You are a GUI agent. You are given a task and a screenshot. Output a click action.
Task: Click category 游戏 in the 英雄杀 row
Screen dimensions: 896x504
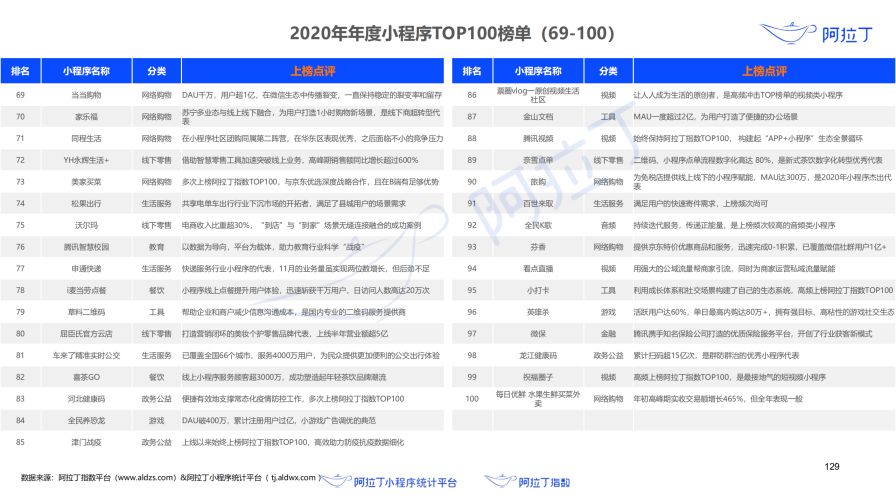click(x=608, y=312)
